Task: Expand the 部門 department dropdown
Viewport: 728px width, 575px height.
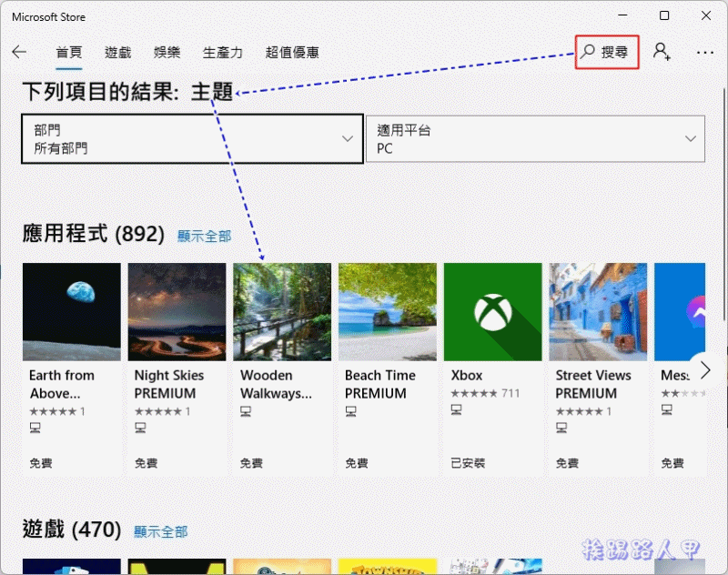Action: 192,139
